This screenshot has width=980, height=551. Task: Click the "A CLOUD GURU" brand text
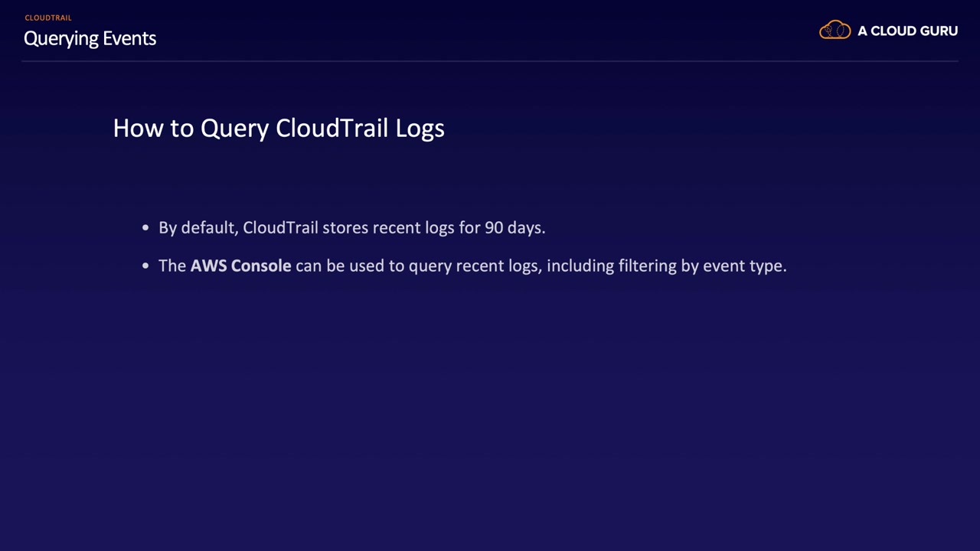pos(907,31)
